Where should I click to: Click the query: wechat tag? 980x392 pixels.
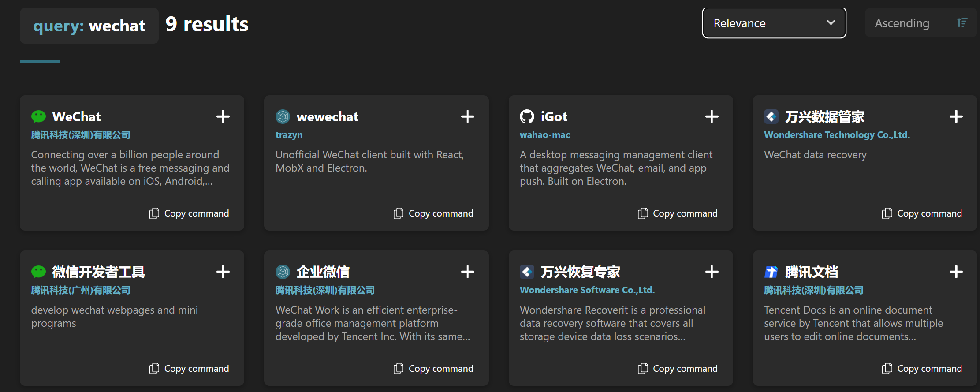[x=89, y=26]
